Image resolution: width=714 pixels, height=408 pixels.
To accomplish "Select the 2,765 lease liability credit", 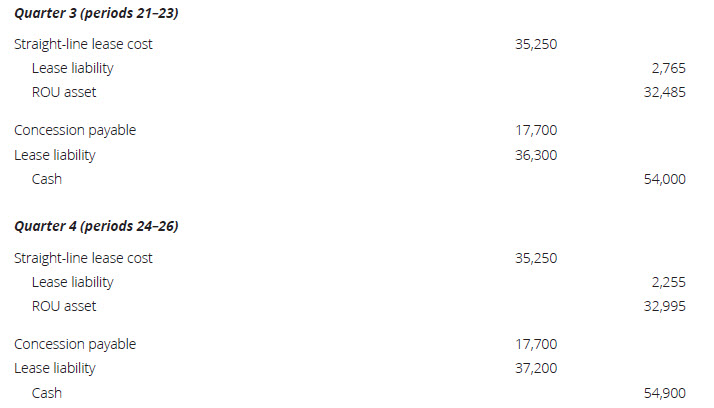I will [x=668, y=68].
